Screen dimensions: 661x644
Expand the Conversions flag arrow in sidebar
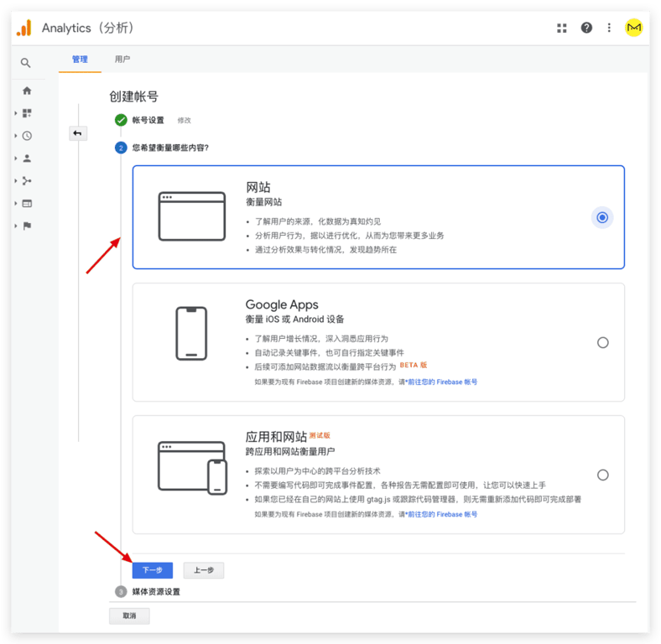[16, 226]
